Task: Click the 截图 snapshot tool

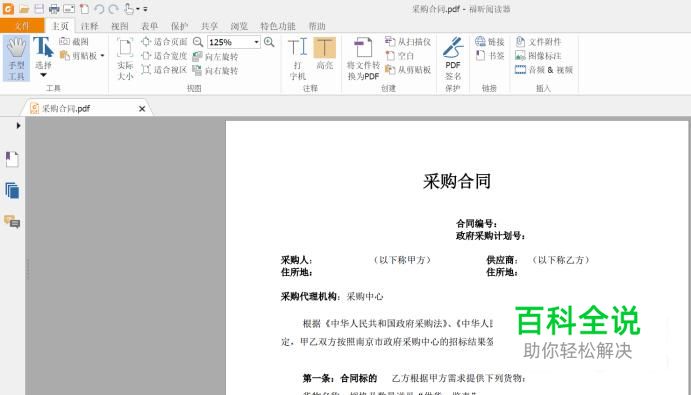Action: [x=74, y=41]
